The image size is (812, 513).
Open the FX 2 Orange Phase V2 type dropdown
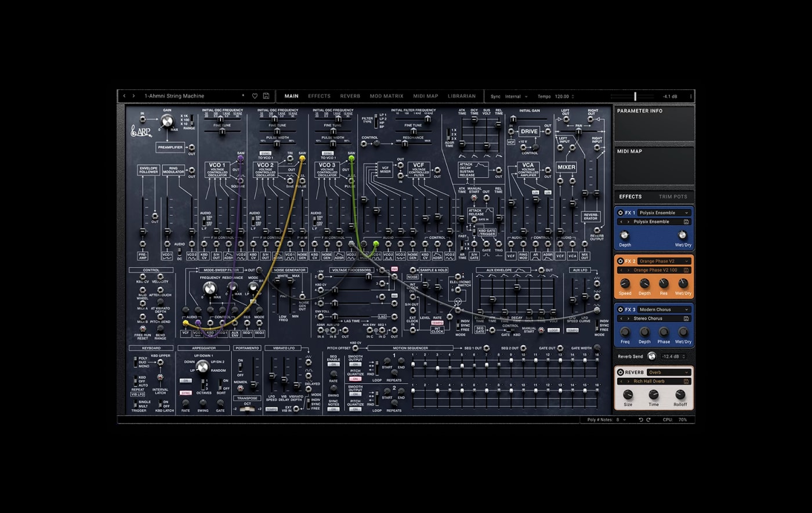pos(664,261)
